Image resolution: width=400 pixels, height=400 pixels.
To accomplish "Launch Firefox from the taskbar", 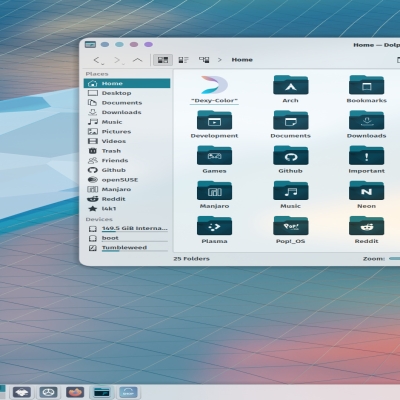I will pyautogui.click(x=75, y=392).
